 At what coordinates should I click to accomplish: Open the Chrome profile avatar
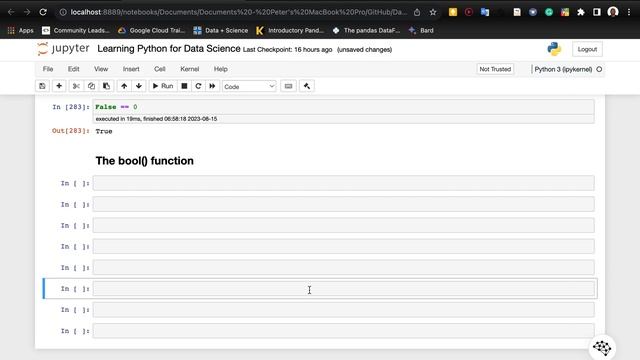(613, 12)
